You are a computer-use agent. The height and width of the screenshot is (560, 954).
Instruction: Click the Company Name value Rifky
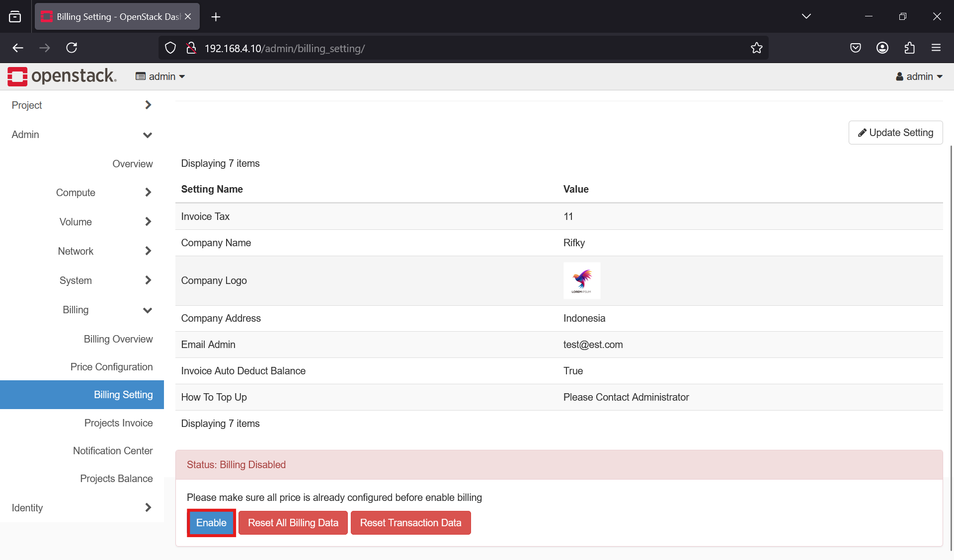[x=574, y=243]
